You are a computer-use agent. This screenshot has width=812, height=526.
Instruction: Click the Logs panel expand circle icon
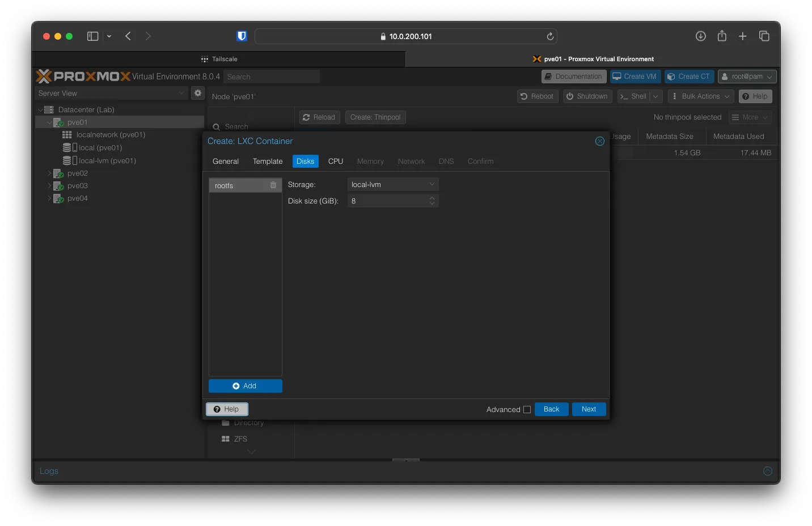pos(768,471)
